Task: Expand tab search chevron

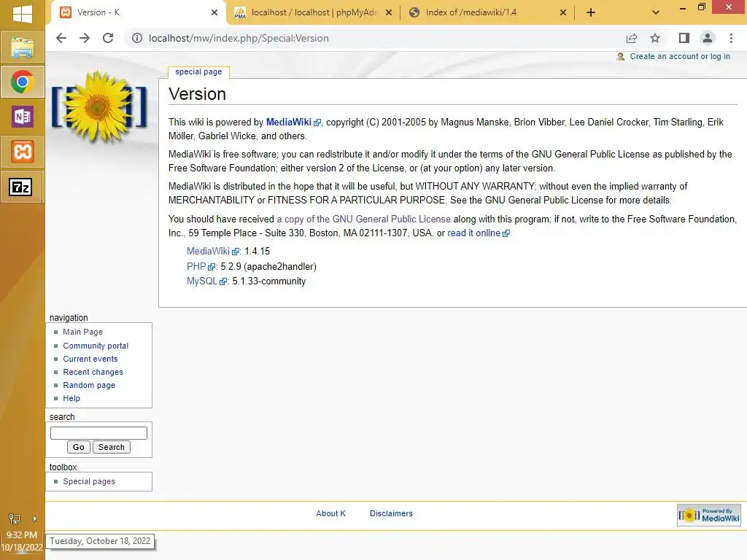Action: click(x=656, y=12)
